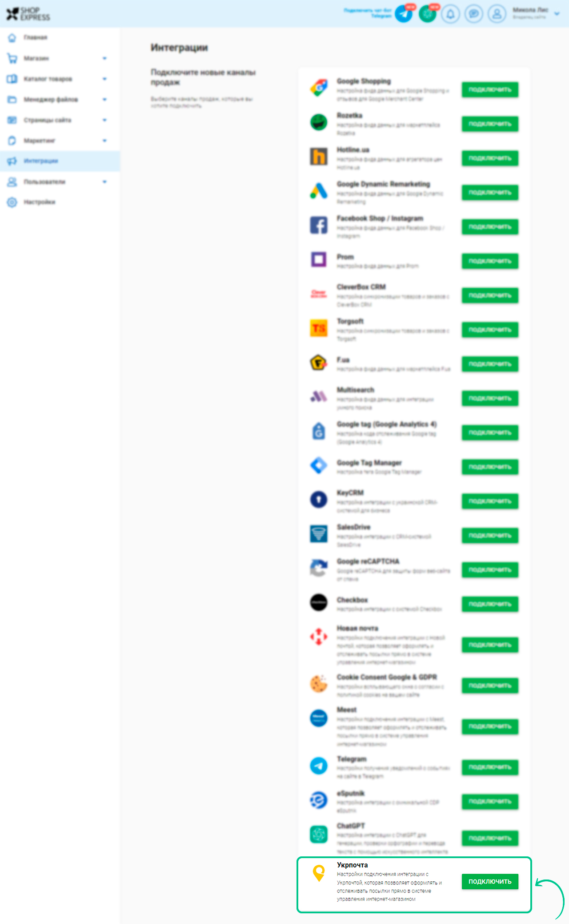Click the Укрпочта yellow pin icon
This screenshot has width=569, height=924.
point(319,873)
